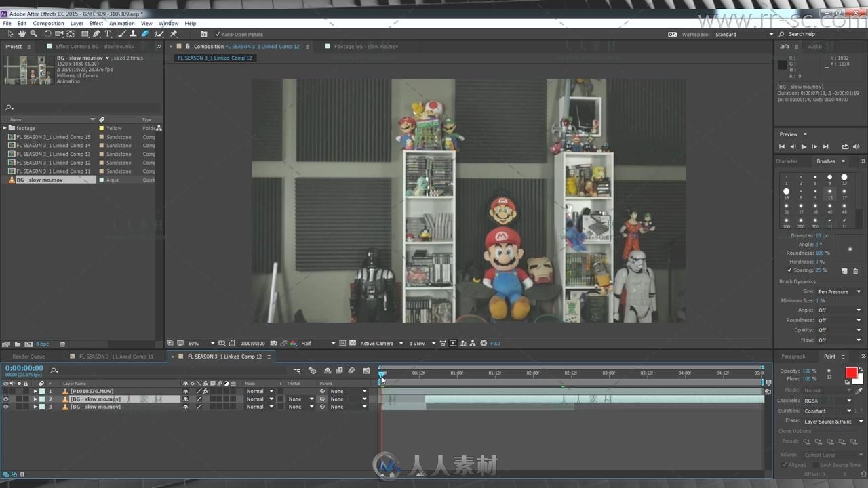The width and height of the screenshot is (868, 488).
Task: Open Paint Duration Constant dropdown
Action: click(x=827, y=411)
